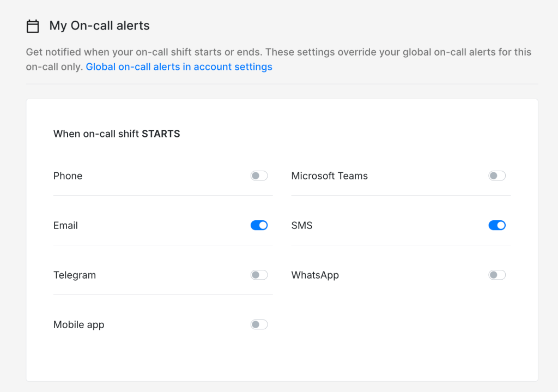Viewport: 558px width, 392px height.
Task: Click the Microsoft Teams label
Action: coord(329,176)
